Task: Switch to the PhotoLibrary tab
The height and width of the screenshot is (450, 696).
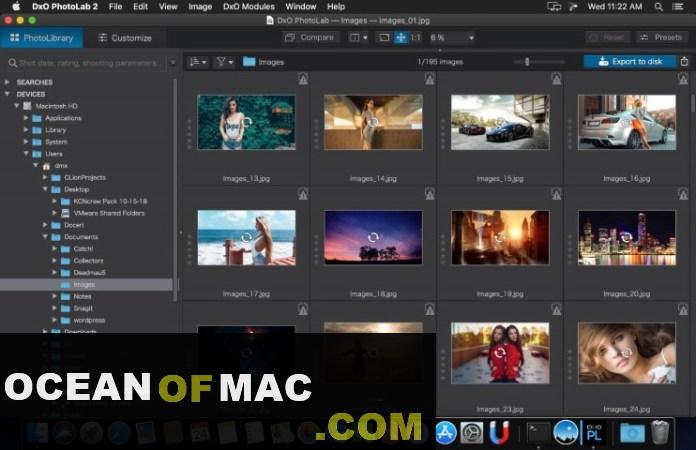Action: coord(42,38)
